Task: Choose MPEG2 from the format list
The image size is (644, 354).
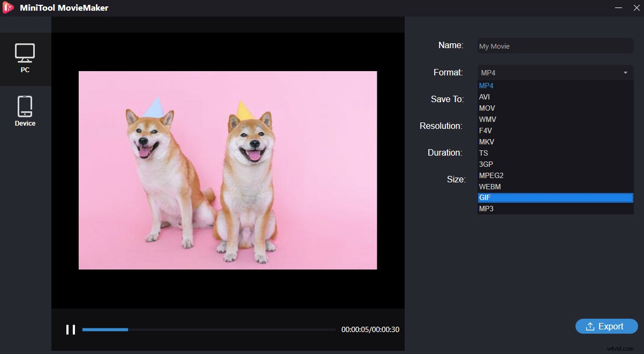Action: point(555,175)
